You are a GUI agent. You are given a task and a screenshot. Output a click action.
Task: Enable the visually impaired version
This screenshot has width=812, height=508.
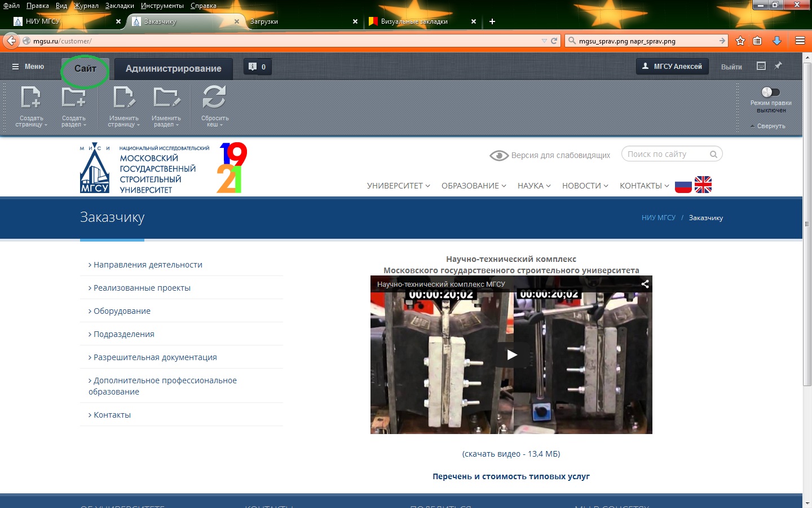pyautogui.click(x=550, y=155)
